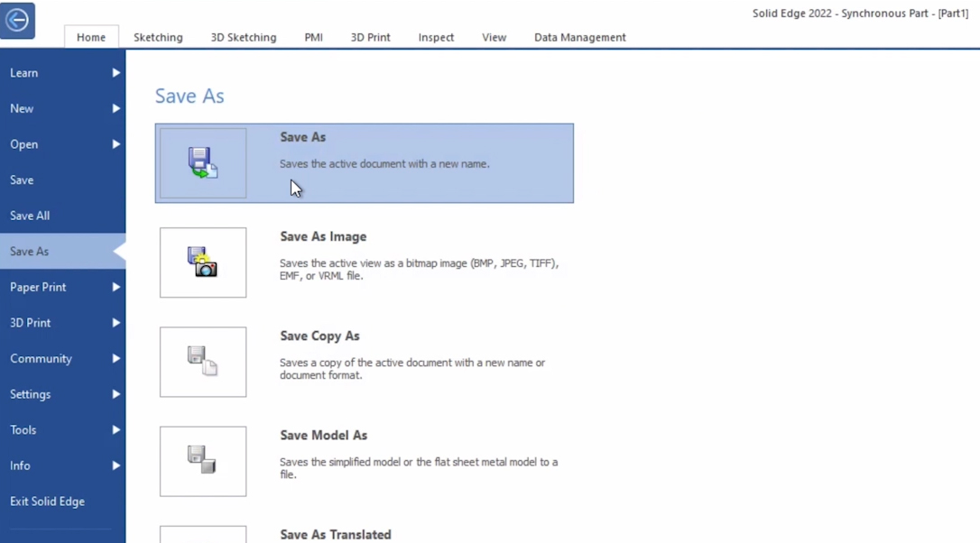980x543 pixels.
Task: Switch to the Inspect ribbon tab
Action: [436, 38]
